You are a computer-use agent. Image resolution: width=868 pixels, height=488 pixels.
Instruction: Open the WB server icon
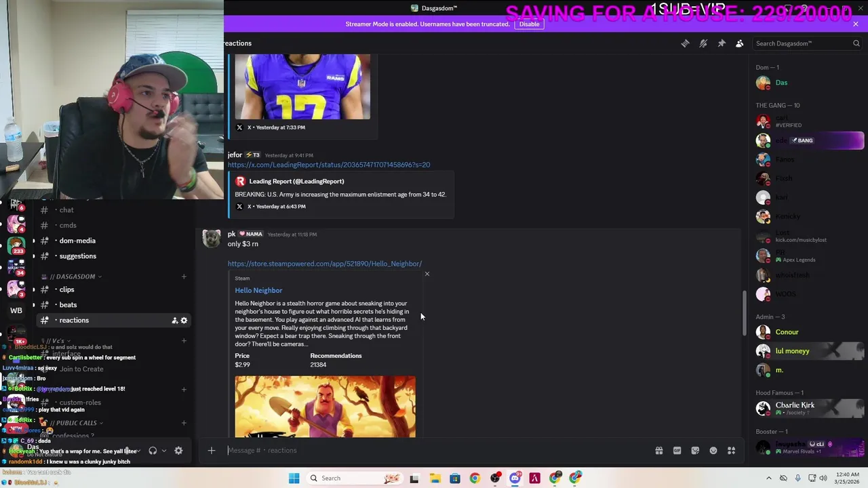pyautogui.click(x=16, y=310)
